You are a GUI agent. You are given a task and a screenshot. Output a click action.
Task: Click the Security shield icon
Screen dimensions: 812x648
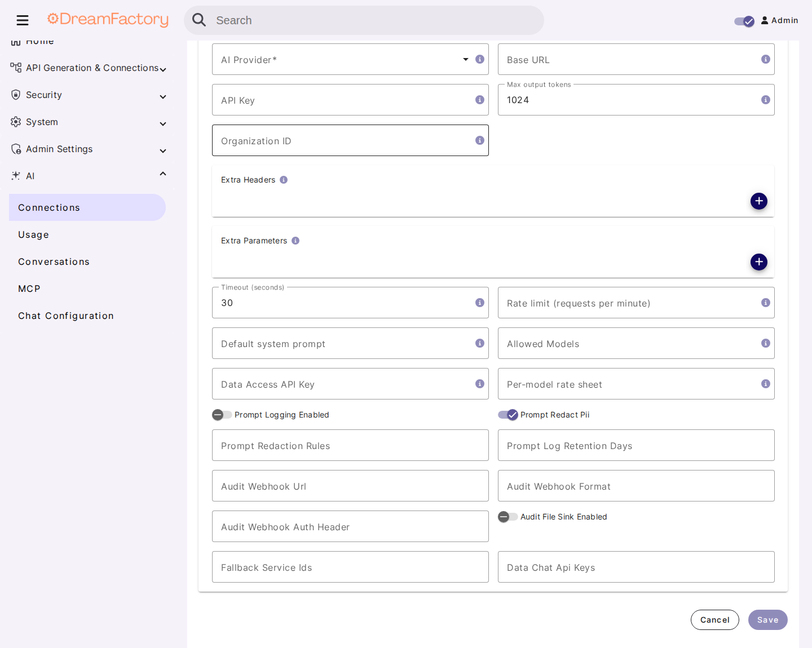point(16,95)
